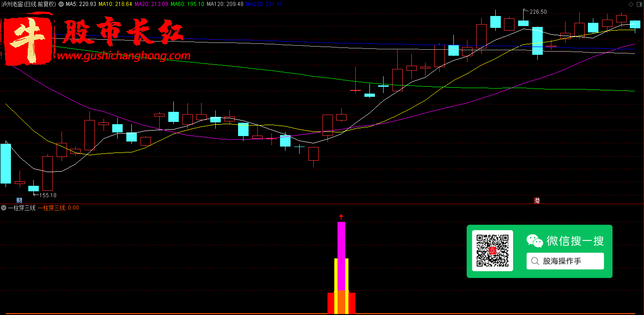Open the main chart dropdown beside 泸州老窖
The image size is (644, 315).
(61, 4)
